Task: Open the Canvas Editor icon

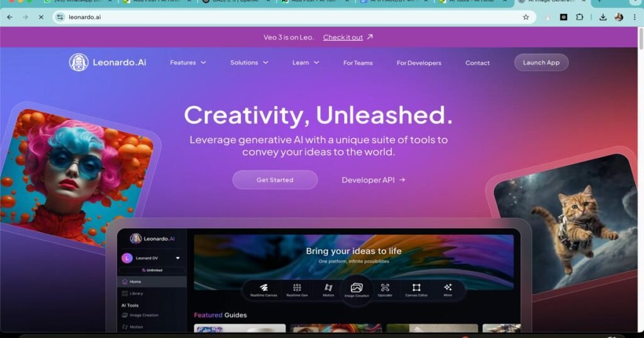Action: (416, 288)
